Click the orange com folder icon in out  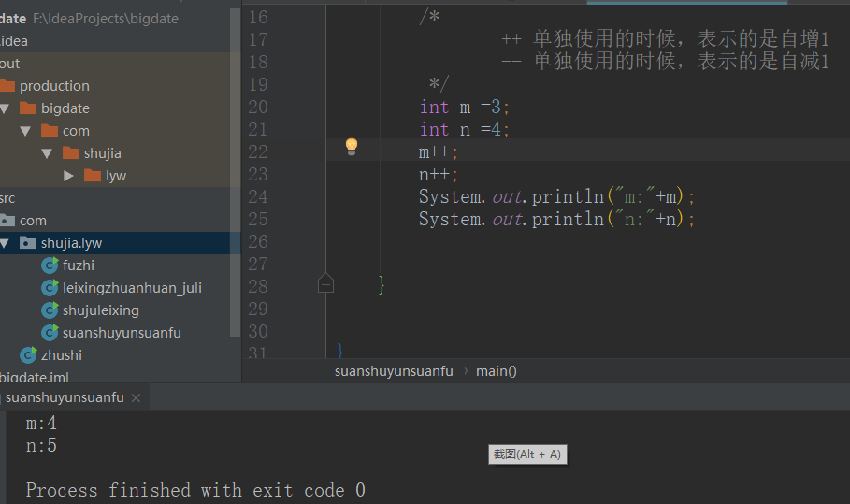coord(50,131)
